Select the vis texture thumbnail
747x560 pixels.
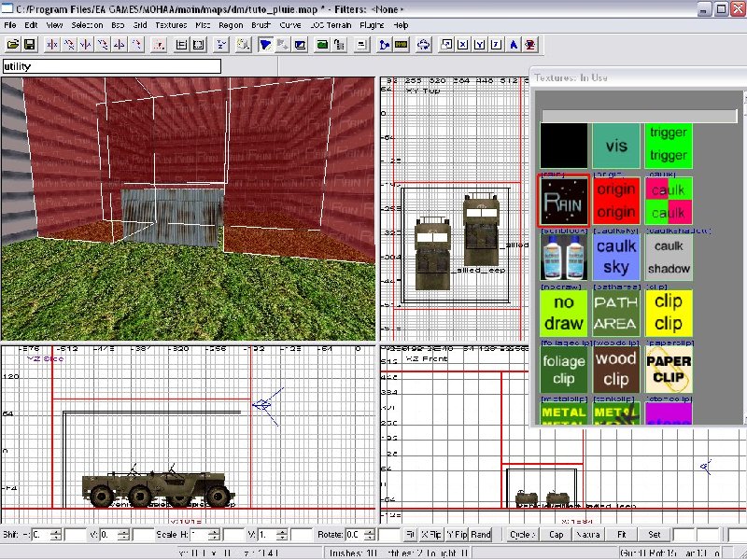tap(616, 146)
